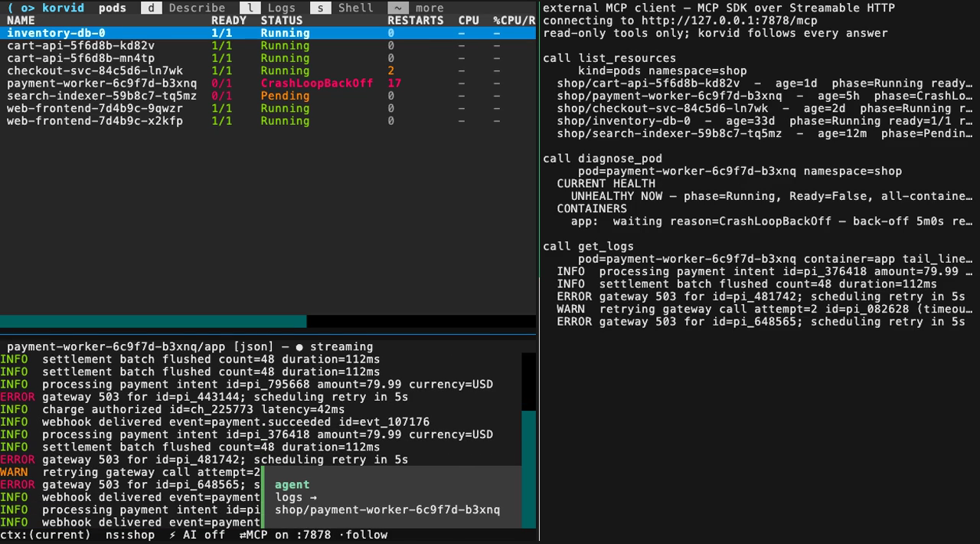Click the 'UNHEALTHY NOW' diagnosis line
Image resolution: width=980 pixels, height=544 pixels.
pyautogui.click(x=772, y=196)
